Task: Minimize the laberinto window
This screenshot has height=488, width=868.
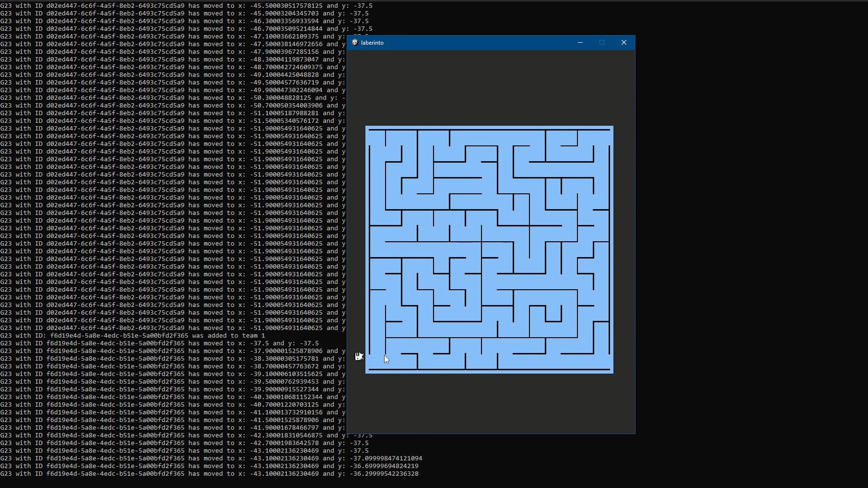Action: click(x=580, y=42)
